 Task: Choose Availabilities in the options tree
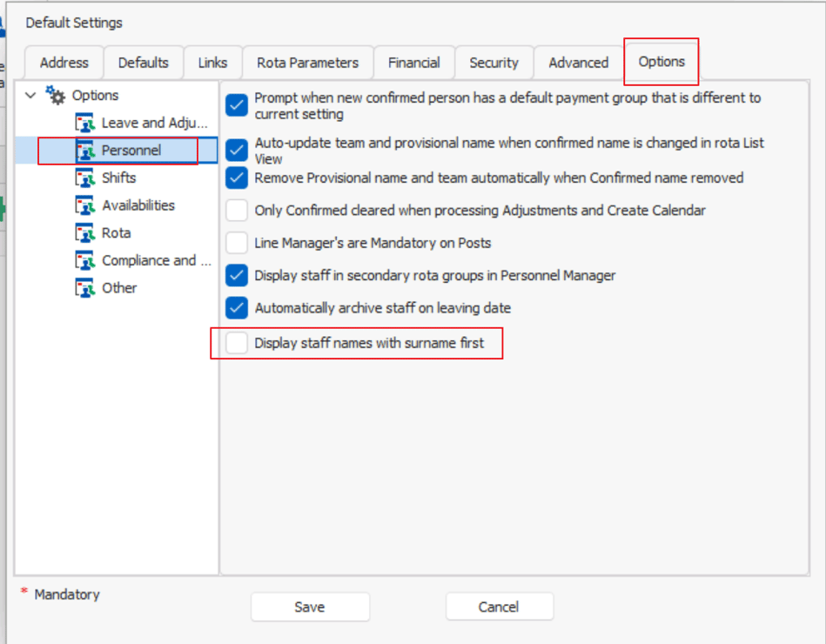pos(138,205)
